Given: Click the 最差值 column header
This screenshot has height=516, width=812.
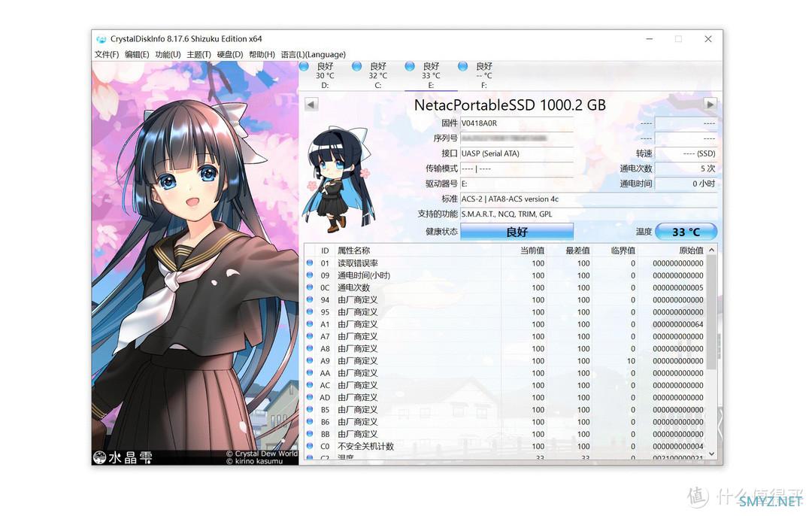Looking at the screenshot, I should coord(569,250).
